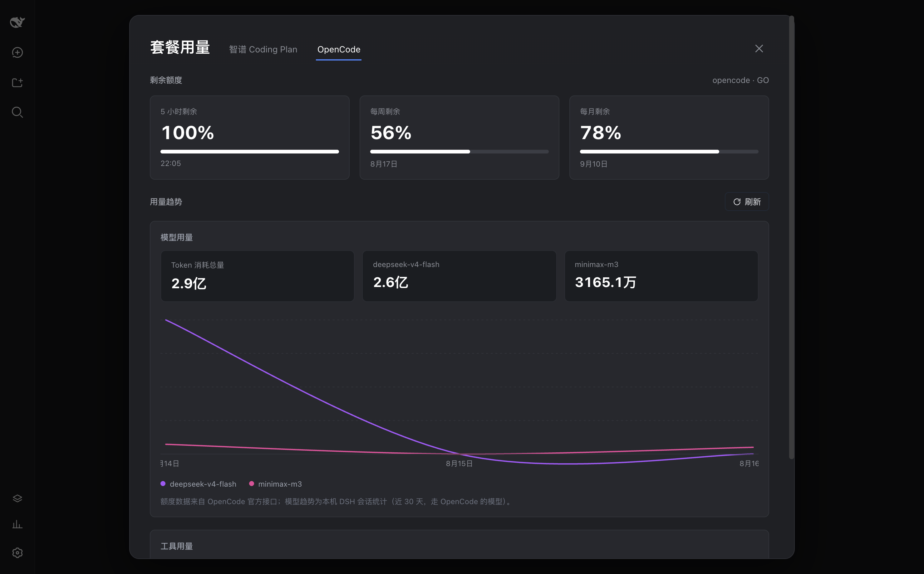Close the 套餐用量 dialog

click(x=759, y=49)
